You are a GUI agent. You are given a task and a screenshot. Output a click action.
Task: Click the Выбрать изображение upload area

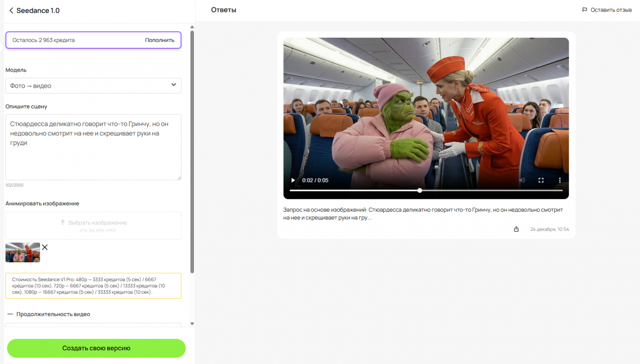coord(93,226)
